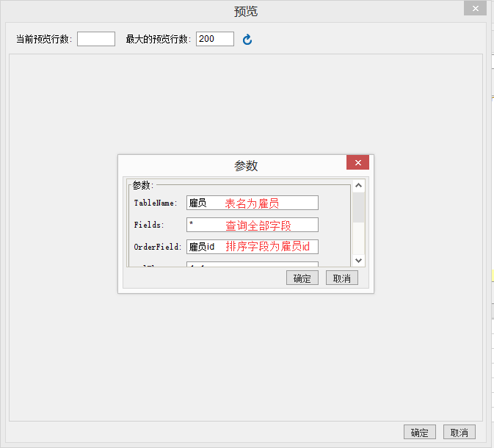
Task: Click the 当前预览行数 input field
Action: pos(96,39)
